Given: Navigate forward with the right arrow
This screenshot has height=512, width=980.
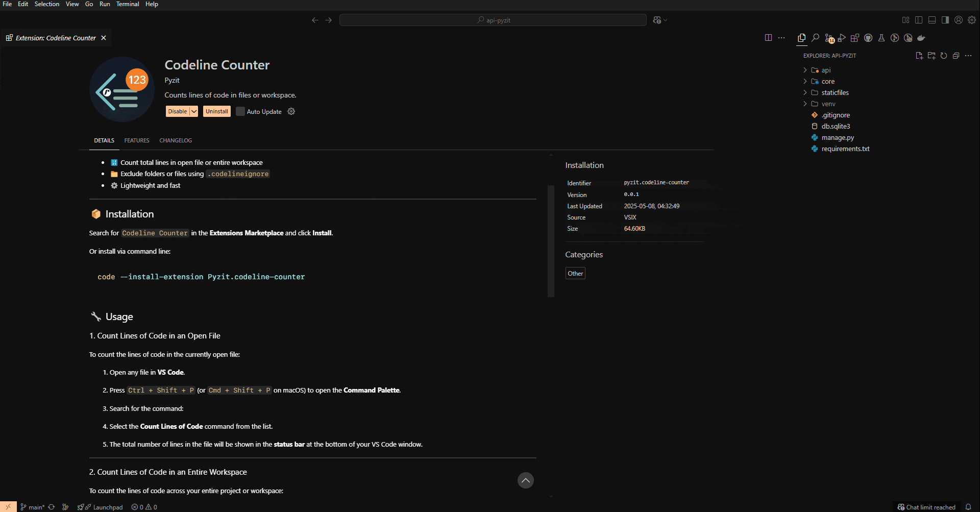Looking at the screenshot, I should [x=329, y=20].
